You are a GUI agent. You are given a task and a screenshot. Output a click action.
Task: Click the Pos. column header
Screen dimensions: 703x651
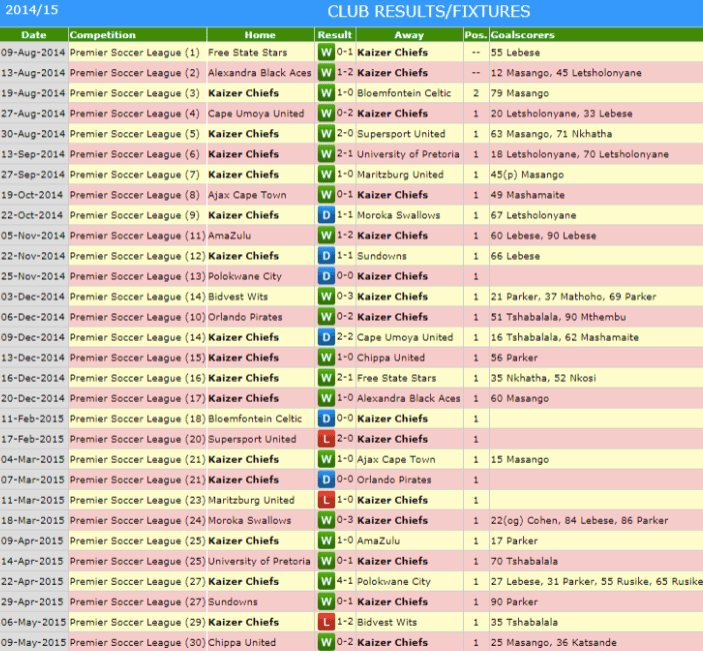pos(476,35)
